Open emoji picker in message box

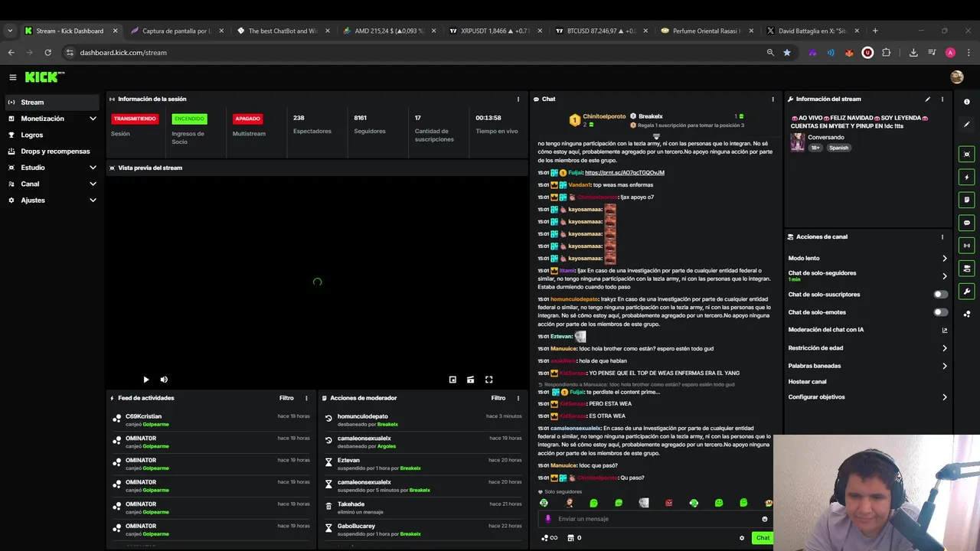point(764,519)
